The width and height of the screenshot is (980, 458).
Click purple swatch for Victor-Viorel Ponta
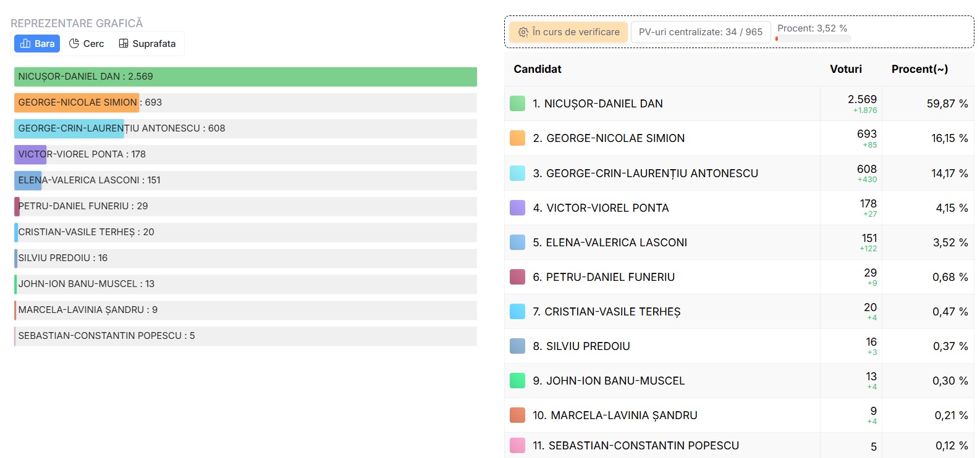coord(517,208)
